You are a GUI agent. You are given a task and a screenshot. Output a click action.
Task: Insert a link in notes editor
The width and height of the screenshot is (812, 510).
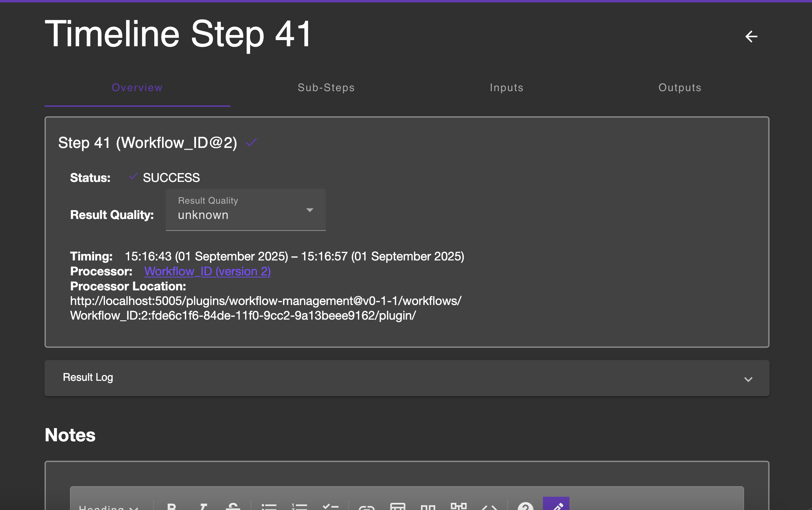tap(366, 507)
